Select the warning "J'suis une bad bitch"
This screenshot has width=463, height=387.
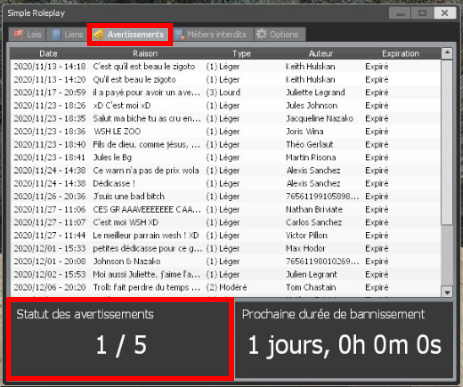225,196
